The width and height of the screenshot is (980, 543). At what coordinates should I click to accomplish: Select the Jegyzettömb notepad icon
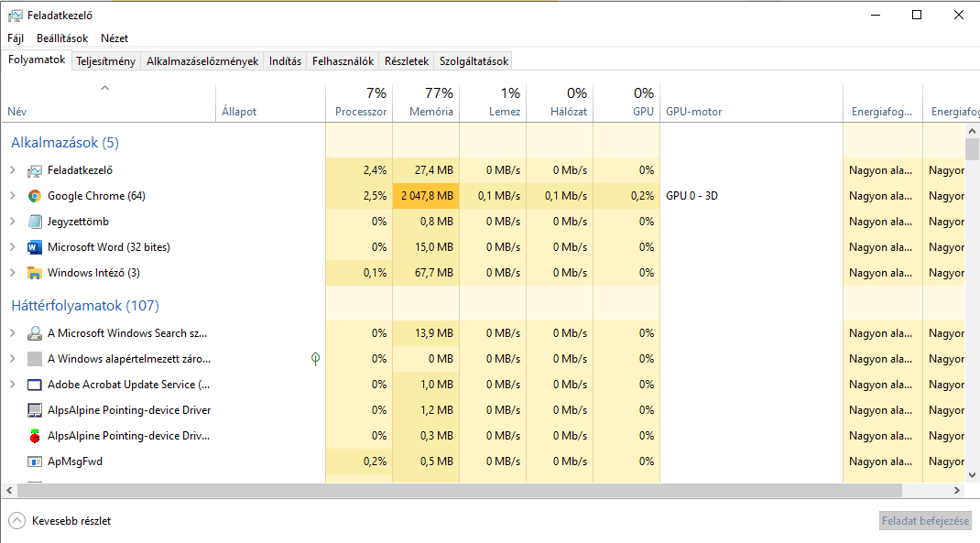[35, 222]
